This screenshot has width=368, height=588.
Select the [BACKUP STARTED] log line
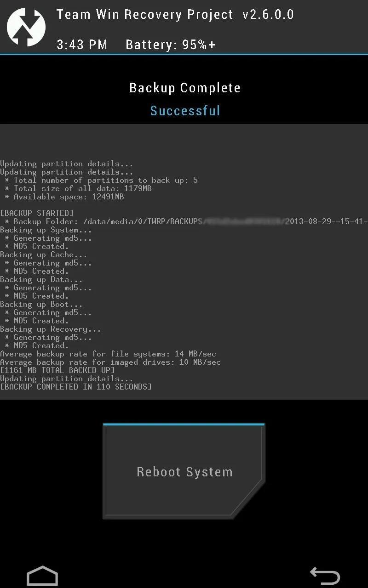pyautogui.click(x=37, y=213)
